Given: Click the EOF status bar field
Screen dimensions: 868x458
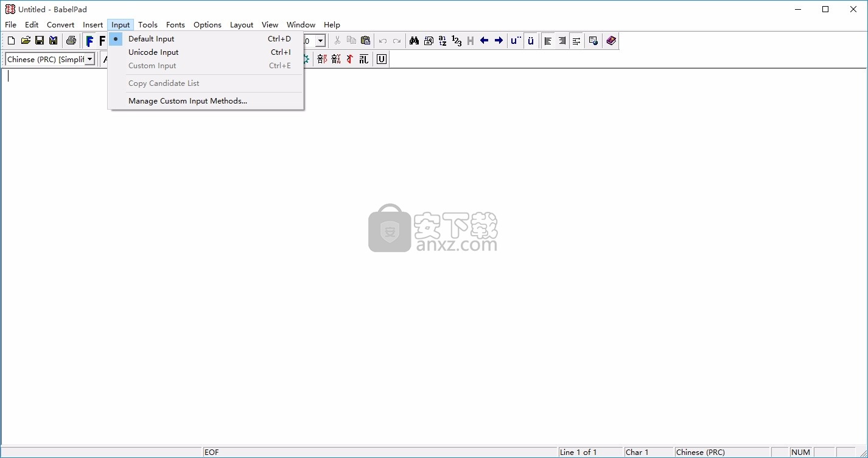Looking at the screenshot, I should (x=380, y=453).
